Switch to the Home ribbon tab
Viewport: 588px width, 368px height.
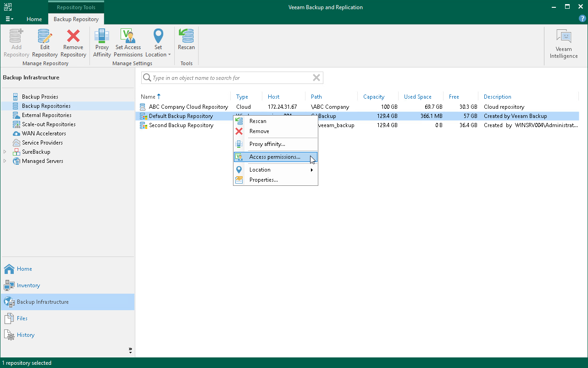pos(34,19)
